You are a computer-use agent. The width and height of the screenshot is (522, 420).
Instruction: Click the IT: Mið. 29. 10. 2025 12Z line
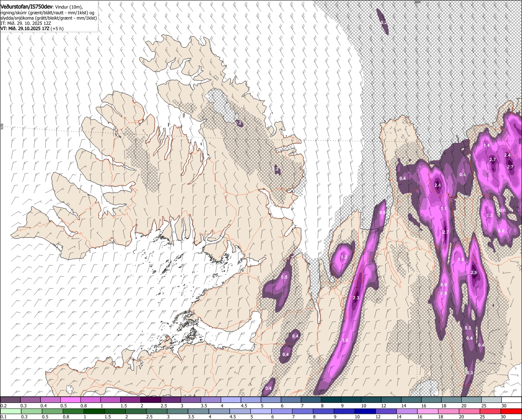26,23
